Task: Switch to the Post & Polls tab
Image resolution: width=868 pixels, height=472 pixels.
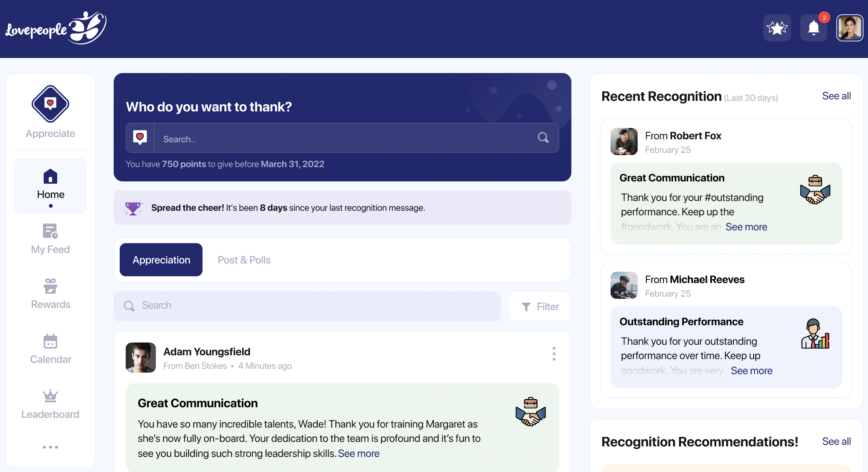Action: point(244,260)
